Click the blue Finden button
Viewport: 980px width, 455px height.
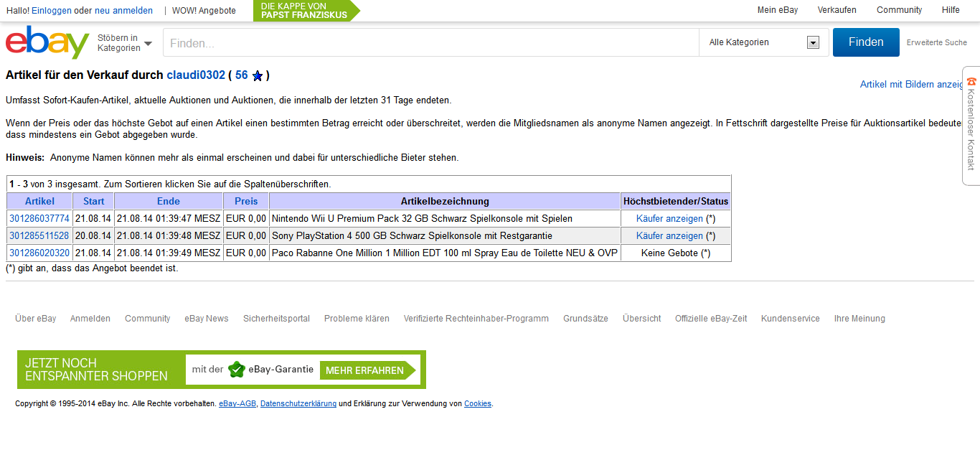(x=866, y=42)
